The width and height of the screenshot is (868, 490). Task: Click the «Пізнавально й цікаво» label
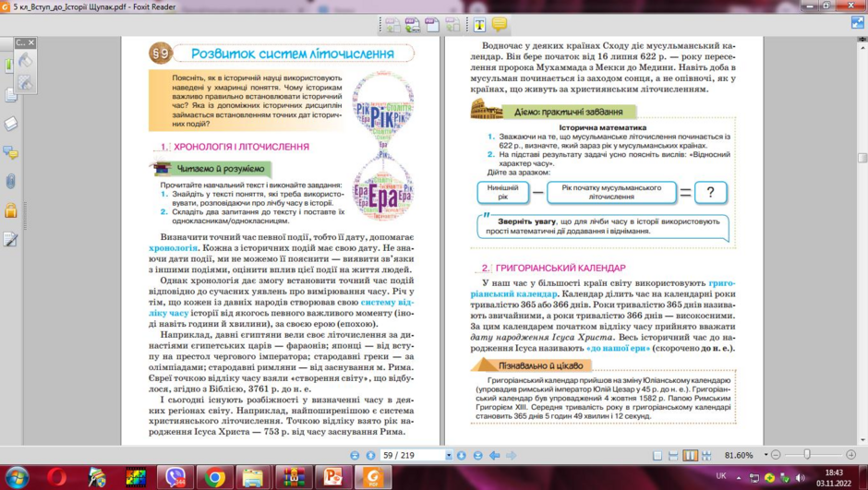(x=540, y=365)
